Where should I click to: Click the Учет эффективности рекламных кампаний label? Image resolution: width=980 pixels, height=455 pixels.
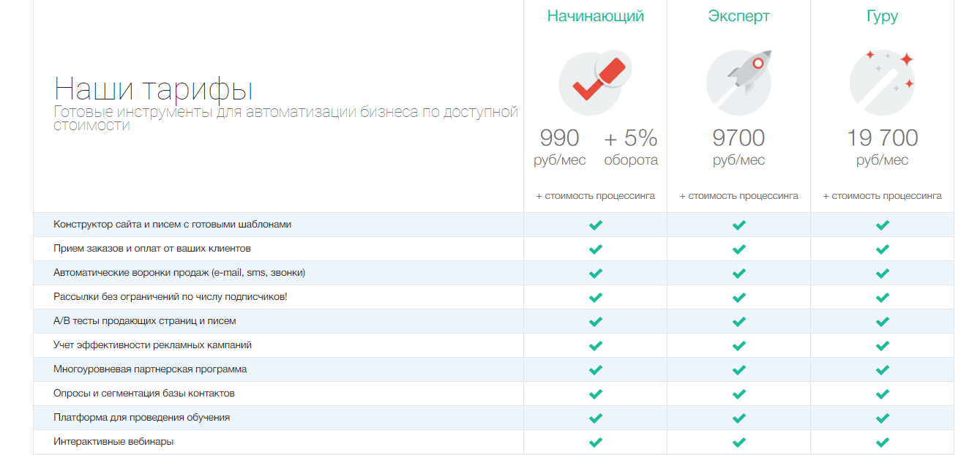click(x=152, y=345)
